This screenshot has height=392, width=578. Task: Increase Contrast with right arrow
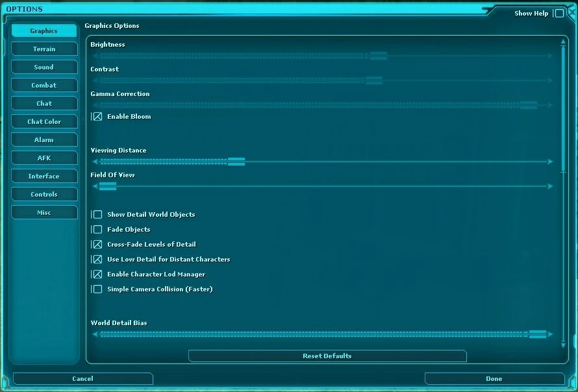point(550,80)
